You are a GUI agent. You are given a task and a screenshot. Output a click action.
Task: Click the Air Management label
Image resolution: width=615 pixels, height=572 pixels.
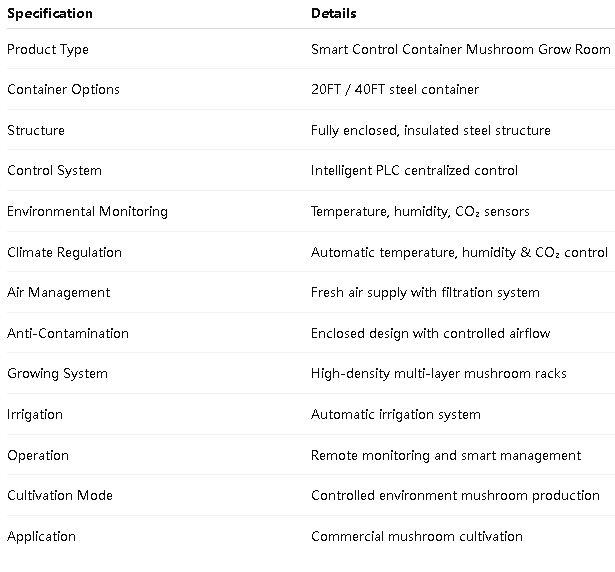[58, 293]
